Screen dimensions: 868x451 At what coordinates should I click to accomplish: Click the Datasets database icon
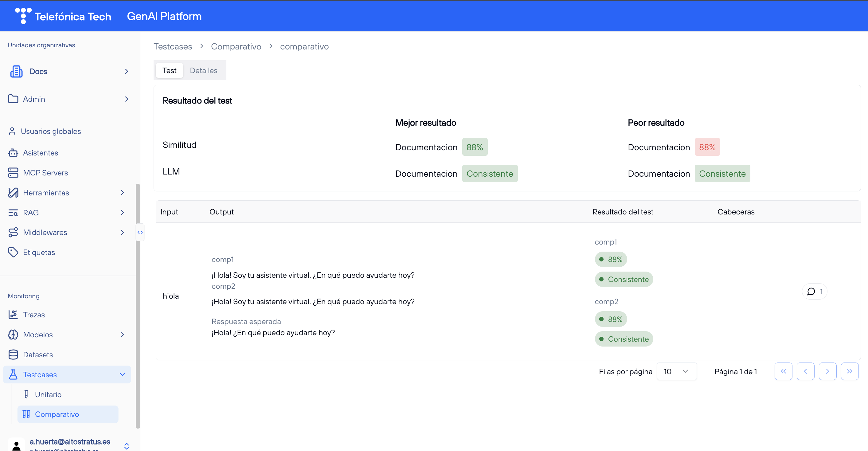13,355
